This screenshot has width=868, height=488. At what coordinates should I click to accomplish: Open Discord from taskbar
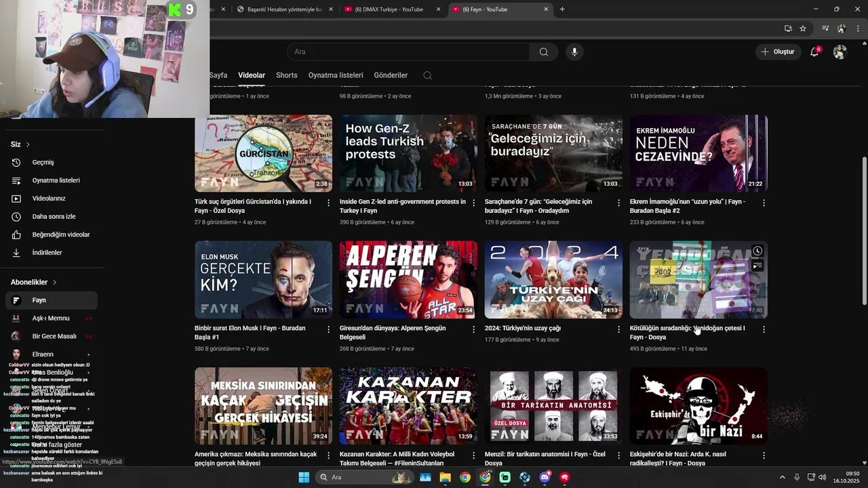[x=545, y=477]
